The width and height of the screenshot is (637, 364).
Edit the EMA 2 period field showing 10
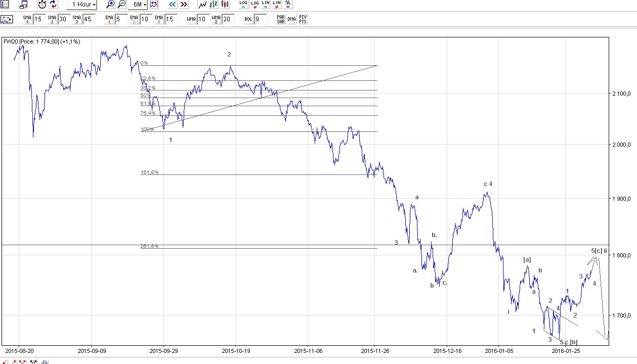click(x=145, y=19)
